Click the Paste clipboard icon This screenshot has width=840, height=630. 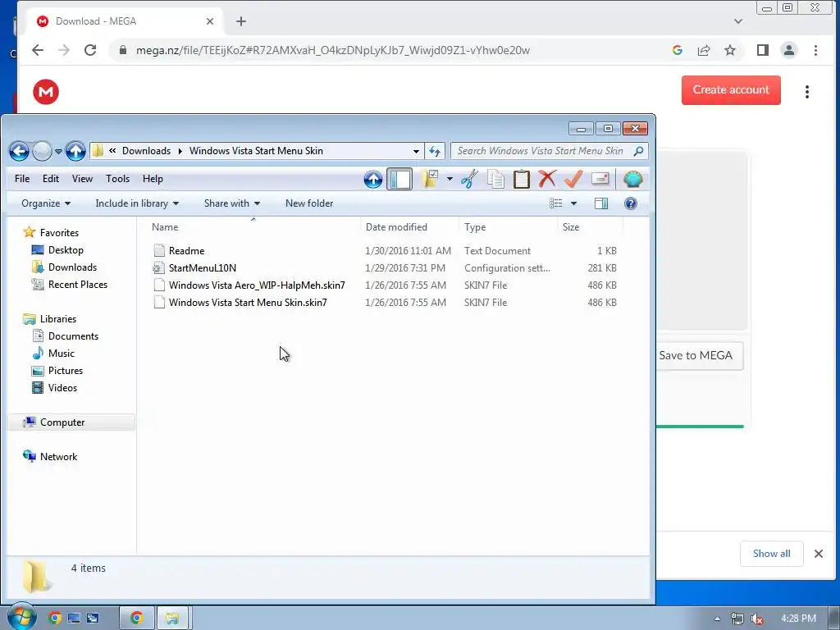coord(521,179)
